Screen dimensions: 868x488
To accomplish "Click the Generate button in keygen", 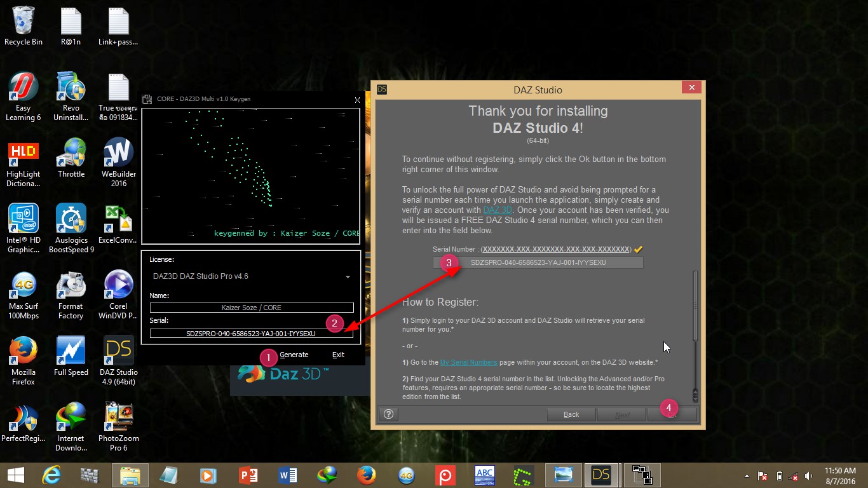I will pyautogui.click(x=294, y=355).
